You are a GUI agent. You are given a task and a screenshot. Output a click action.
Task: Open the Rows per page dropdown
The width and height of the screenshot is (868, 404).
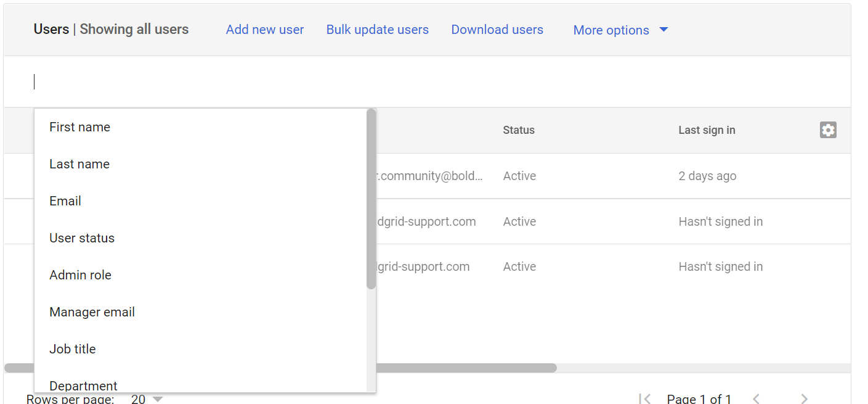tap(148, 400)
